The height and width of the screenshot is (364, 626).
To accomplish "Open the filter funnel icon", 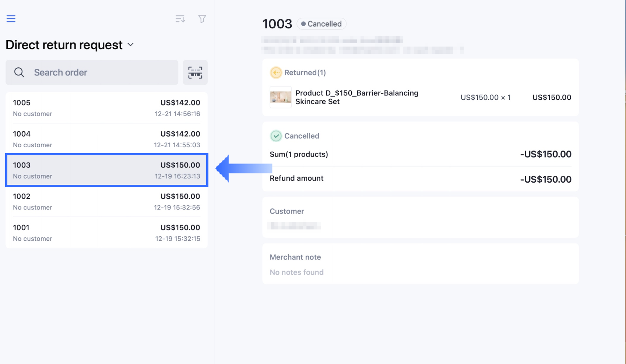I will tap(202, 19).
